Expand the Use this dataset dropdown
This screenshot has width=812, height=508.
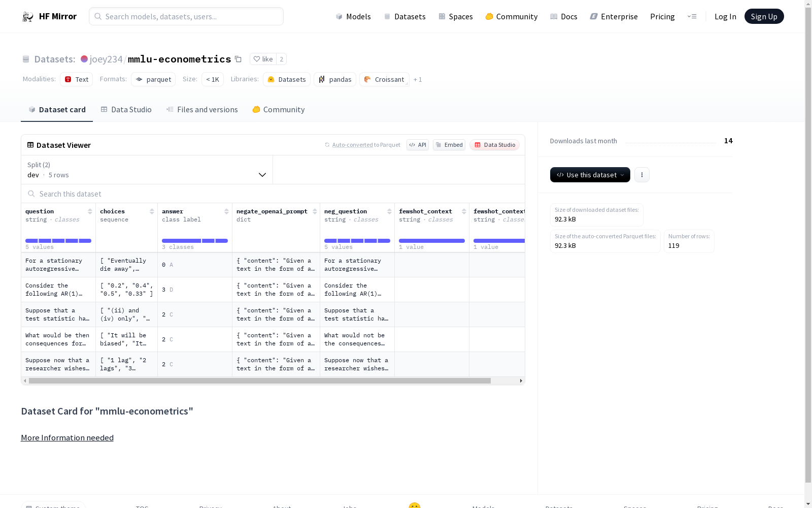click(x=590, y=175)
